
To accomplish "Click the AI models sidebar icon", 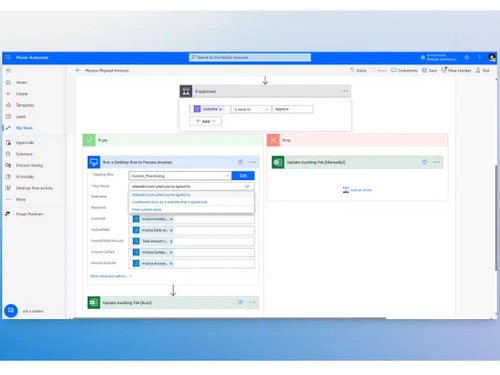I will click(8, 176).
